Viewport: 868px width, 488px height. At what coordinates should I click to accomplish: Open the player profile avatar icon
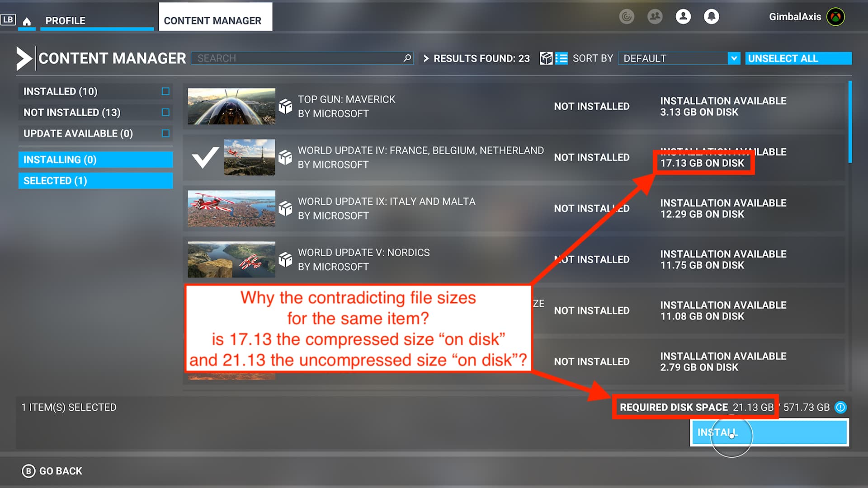coord(683,17)
